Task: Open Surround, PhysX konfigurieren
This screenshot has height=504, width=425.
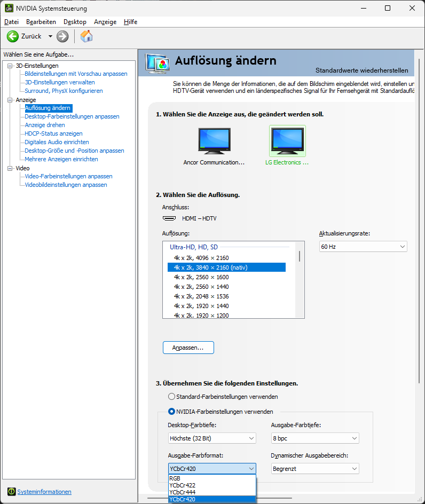Action: tap(64, 91)
